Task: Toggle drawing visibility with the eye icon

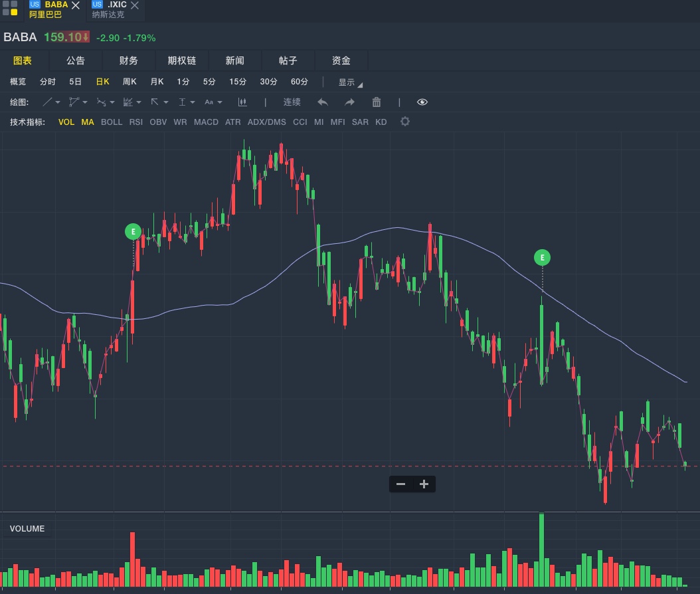Action: pyautogui.click(x=422, y=102)
